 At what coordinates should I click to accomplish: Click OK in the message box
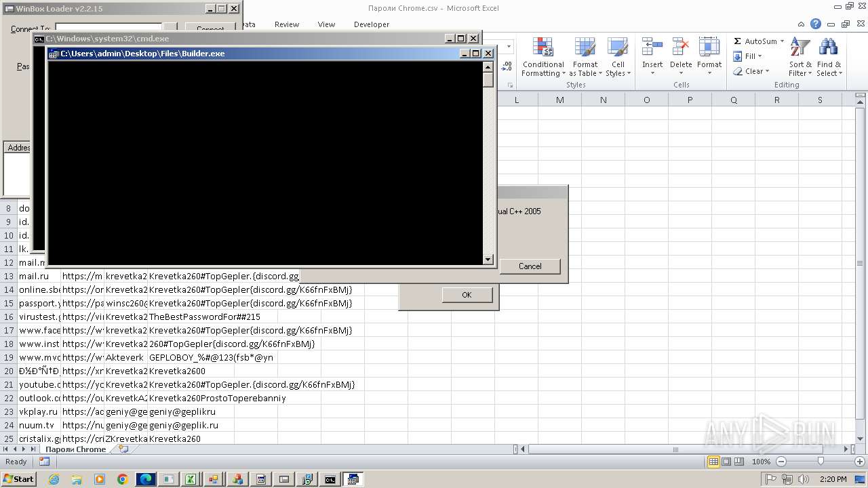(467, 295)
